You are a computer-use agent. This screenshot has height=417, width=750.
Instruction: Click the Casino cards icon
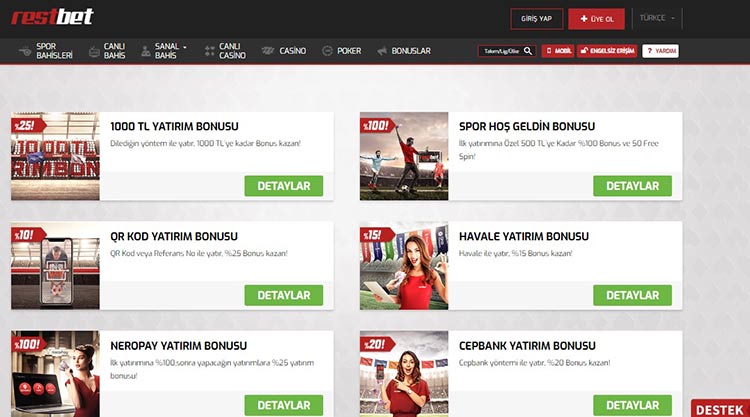pos(267,51)
